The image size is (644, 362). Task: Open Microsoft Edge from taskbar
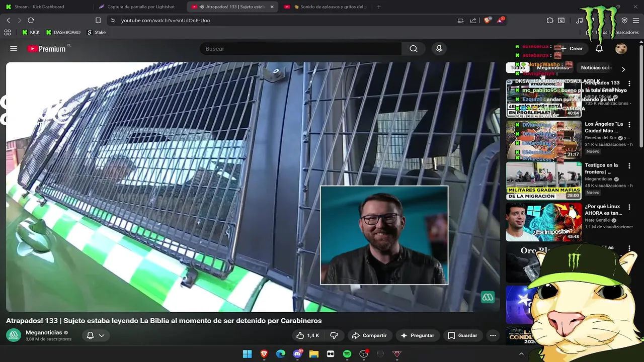click(x=281, y=354)
